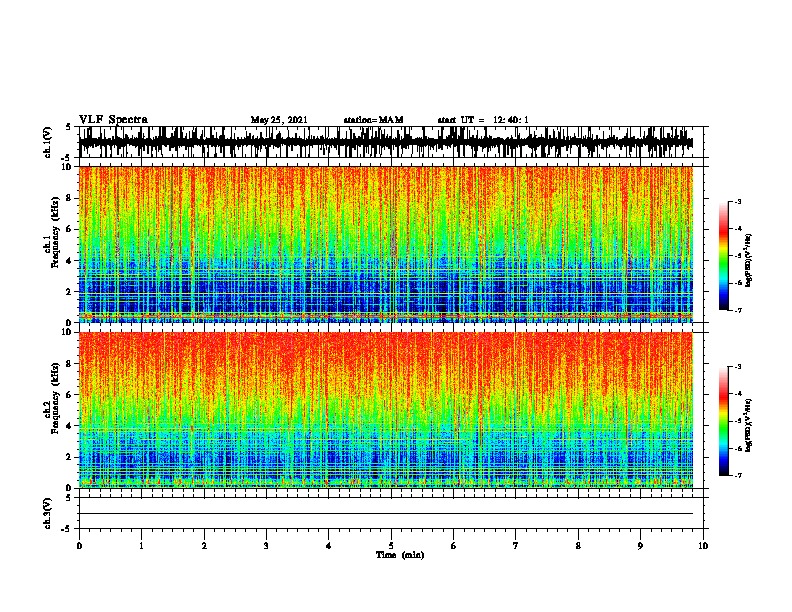Click the ch.2 color scale bar

point(724,421)
